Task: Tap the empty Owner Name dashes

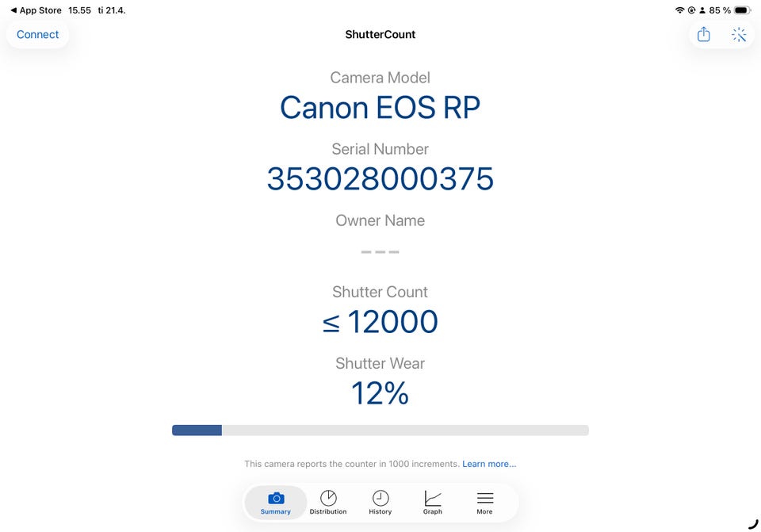Action: [380, 252]
